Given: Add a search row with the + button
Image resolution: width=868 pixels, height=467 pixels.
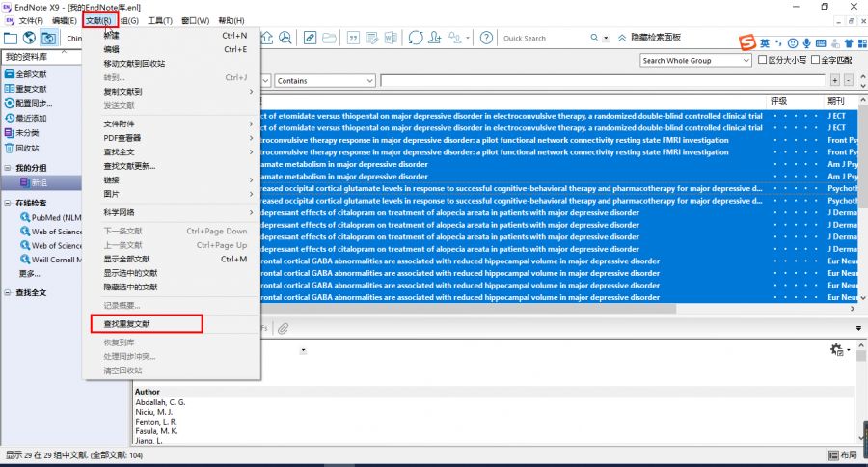Looking at the screenshot, I should coord(835,81).
